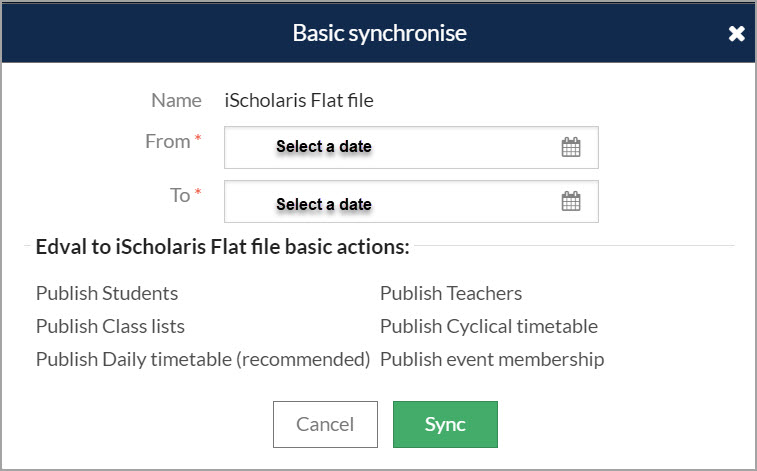Click the iScholaris Flat file name value

click(299, 100)
